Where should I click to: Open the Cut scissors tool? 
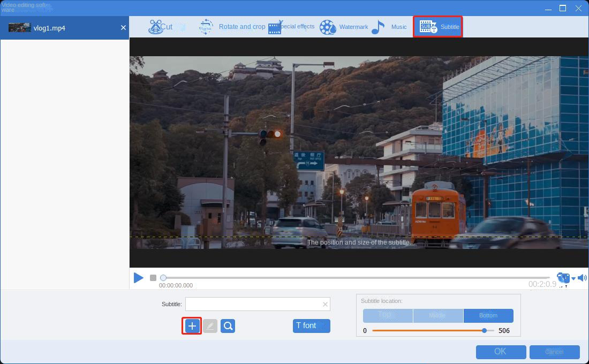(161, 27)
